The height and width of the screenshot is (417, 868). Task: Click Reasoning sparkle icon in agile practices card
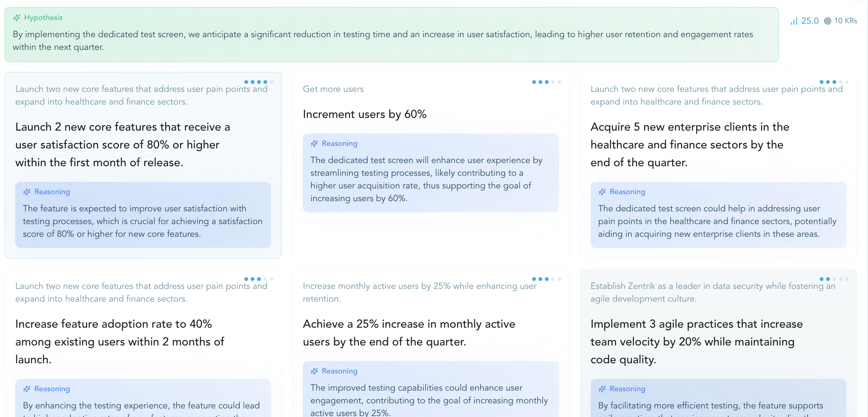pyautogui.click(x=602, y=389)
